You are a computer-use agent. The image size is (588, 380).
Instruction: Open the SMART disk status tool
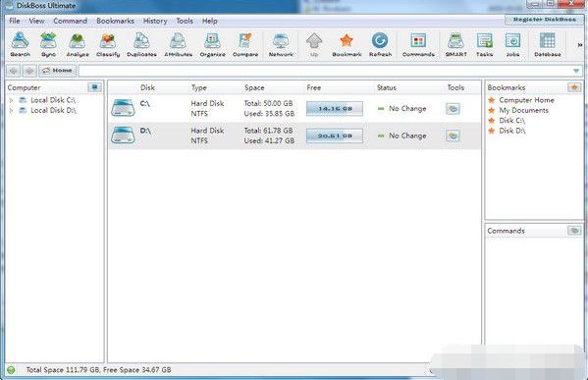click(456, 44)
